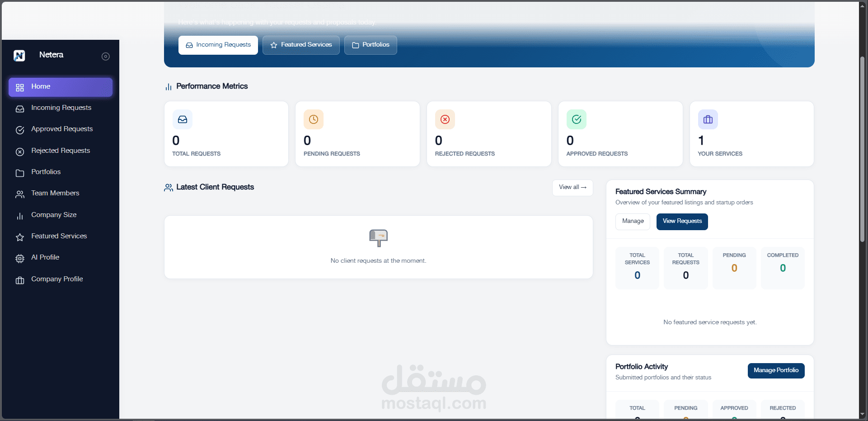This screenshot has width=868, height=421.
Task: Click the star icon beside sidebar Featured Services
Action: click(x=20, y=237)
